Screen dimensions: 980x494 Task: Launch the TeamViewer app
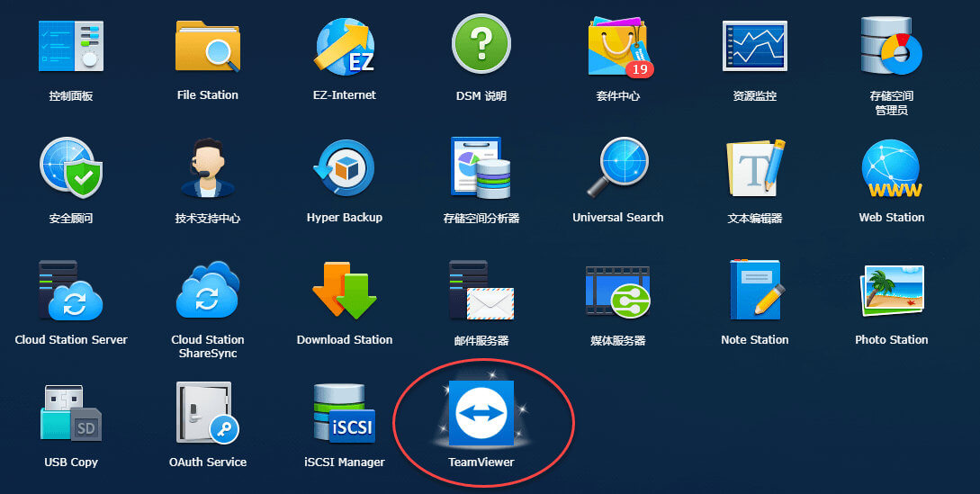coord(481,413)
